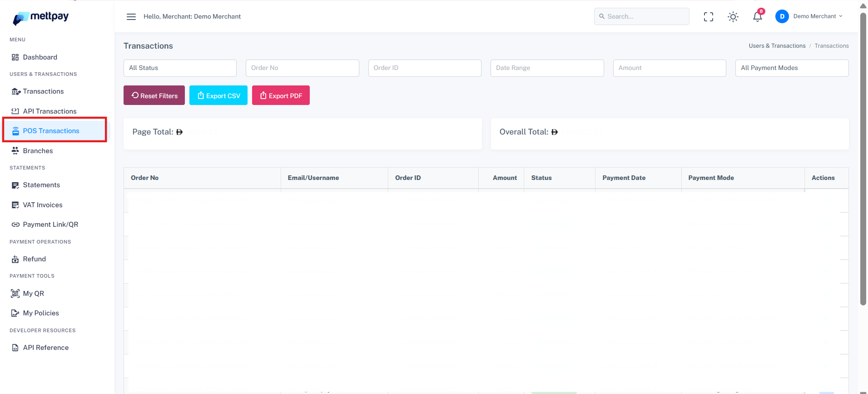Open Refund page
The image size is (868, 394).
(x=35, y=259)
